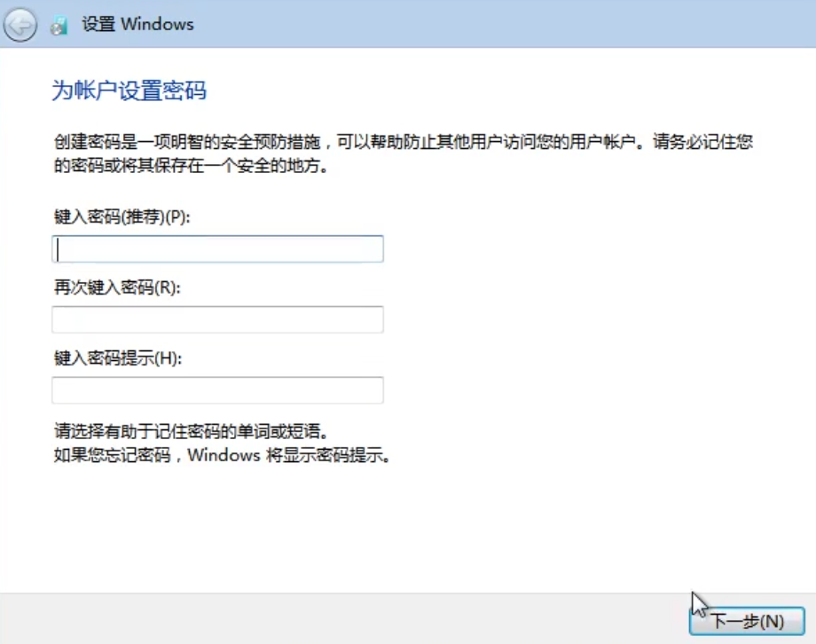
Task: Click the blinking text cursor in password box
Action: tap(58, 248)
